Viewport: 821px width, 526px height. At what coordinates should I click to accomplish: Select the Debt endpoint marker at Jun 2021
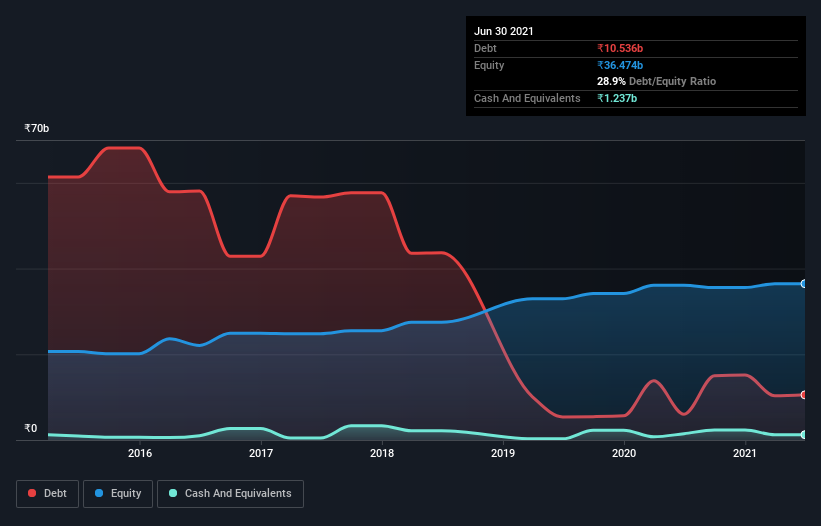[804, 395]
